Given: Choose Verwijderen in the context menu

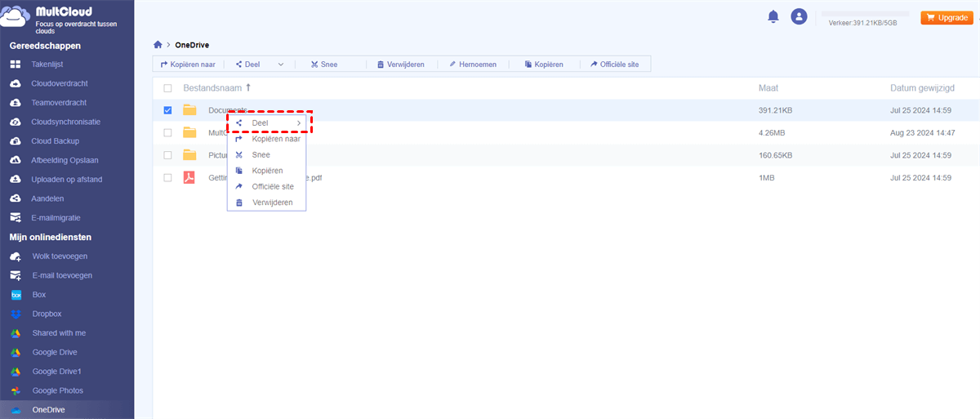Looking at the screenshot, I should [x=266, y=203].
